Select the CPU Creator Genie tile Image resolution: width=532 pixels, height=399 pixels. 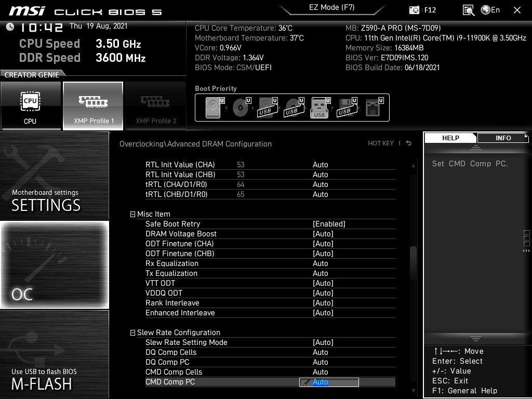click(x=31, y=106)
